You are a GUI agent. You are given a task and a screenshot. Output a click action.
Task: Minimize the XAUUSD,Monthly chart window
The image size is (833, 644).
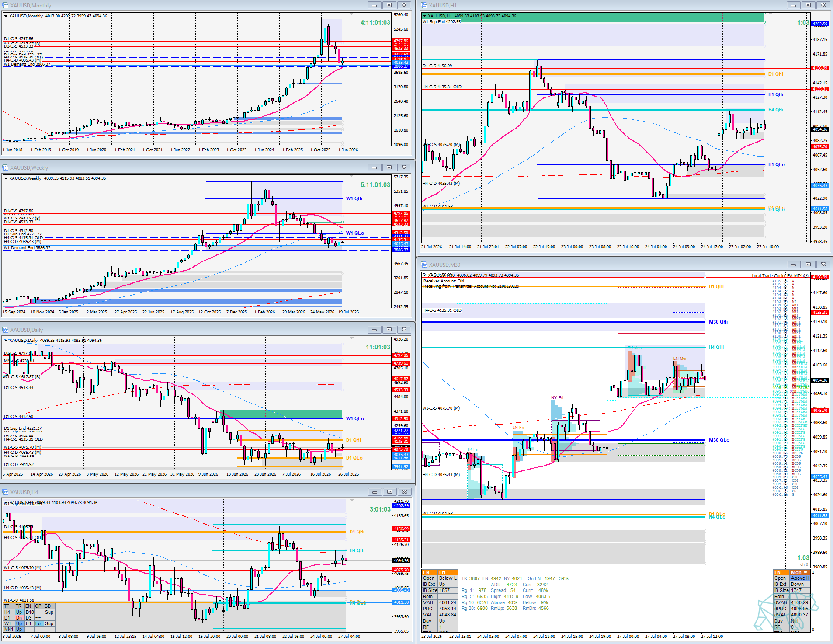(x=374, y=5)
